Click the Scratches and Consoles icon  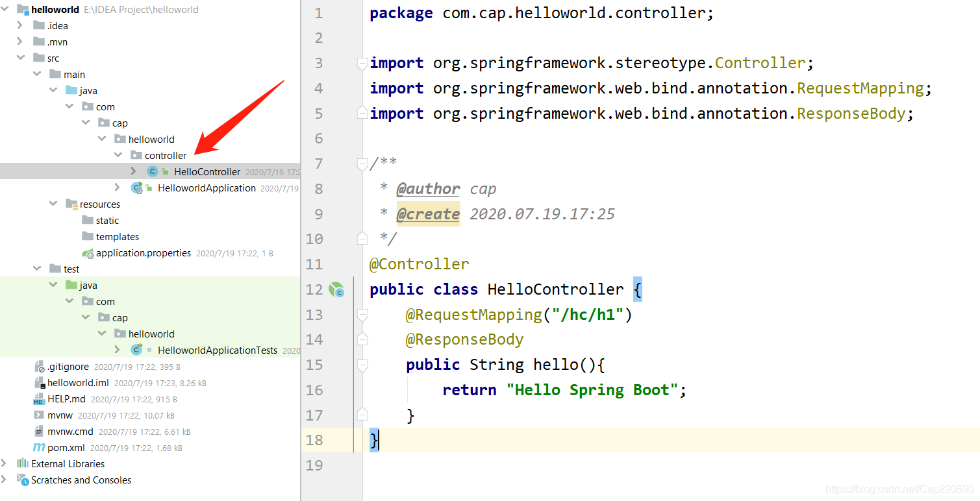(x=23, y=480)
